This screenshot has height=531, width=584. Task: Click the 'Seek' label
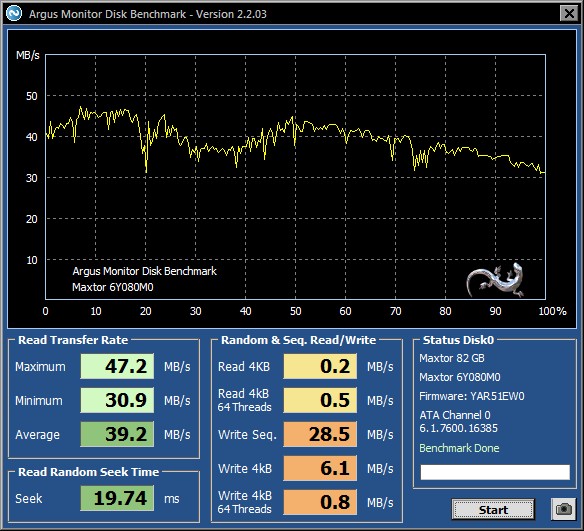29,499
